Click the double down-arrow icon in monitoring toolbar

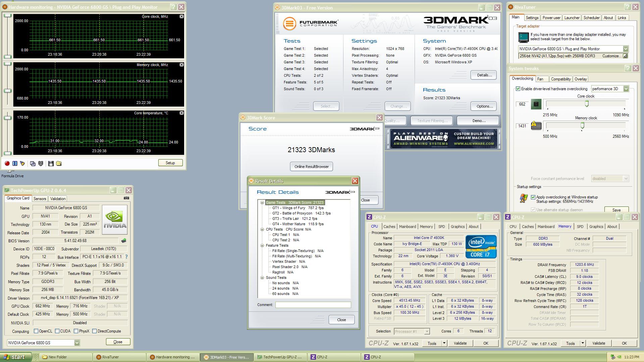(41, 164)
